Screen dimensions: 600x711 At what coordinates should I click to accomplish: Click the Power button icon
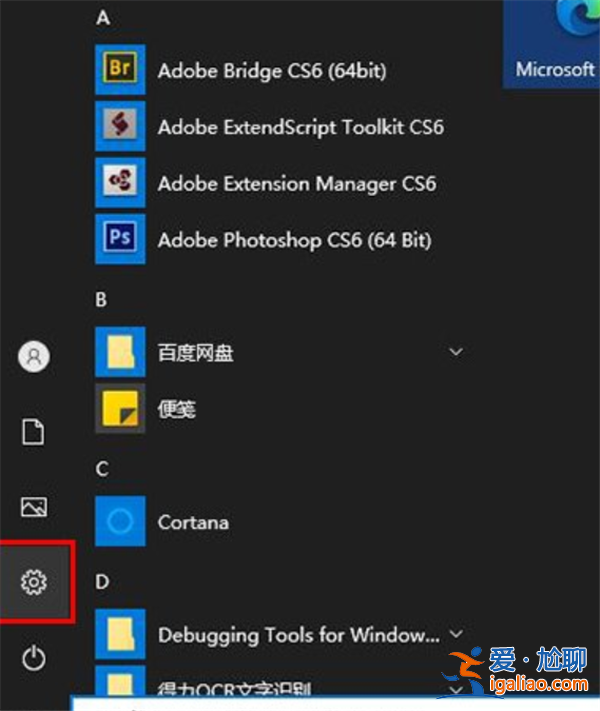[x=34, y=658]
